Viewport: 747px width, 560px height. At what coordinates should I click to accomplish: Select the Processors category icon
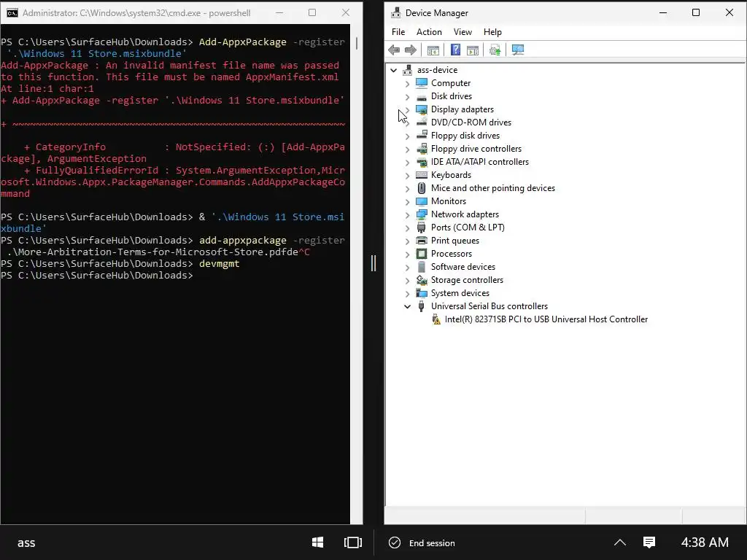click(422, 254)
